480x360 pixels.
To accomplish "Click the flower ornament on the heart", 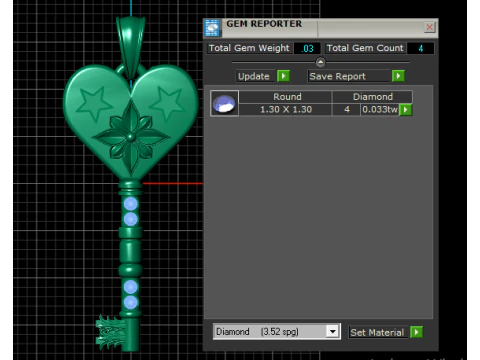I will point(131,137).
